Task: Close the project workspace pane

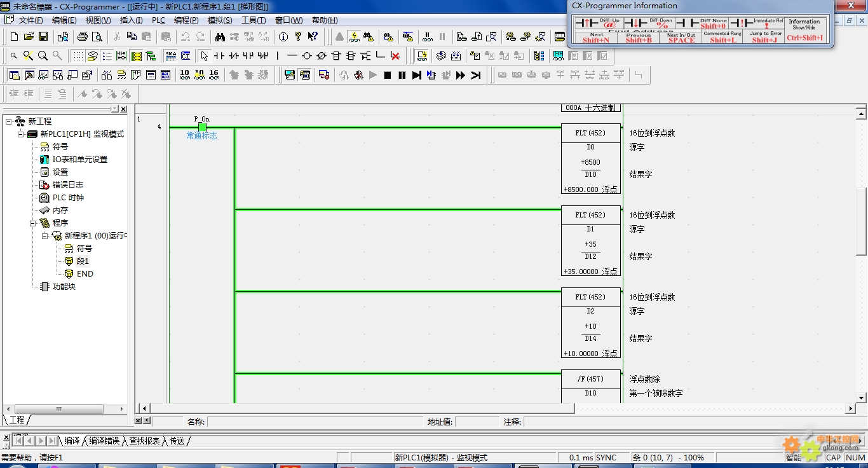Action: pos(123,109)
